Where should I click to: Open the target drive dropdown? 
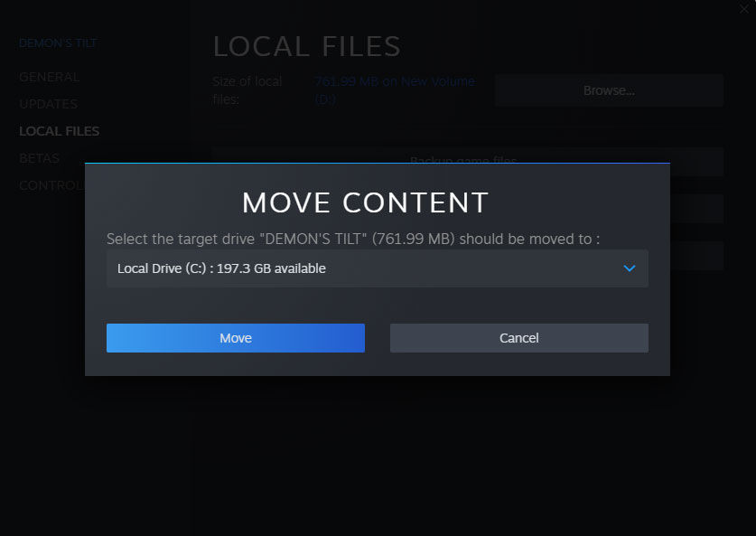point(377,268)
